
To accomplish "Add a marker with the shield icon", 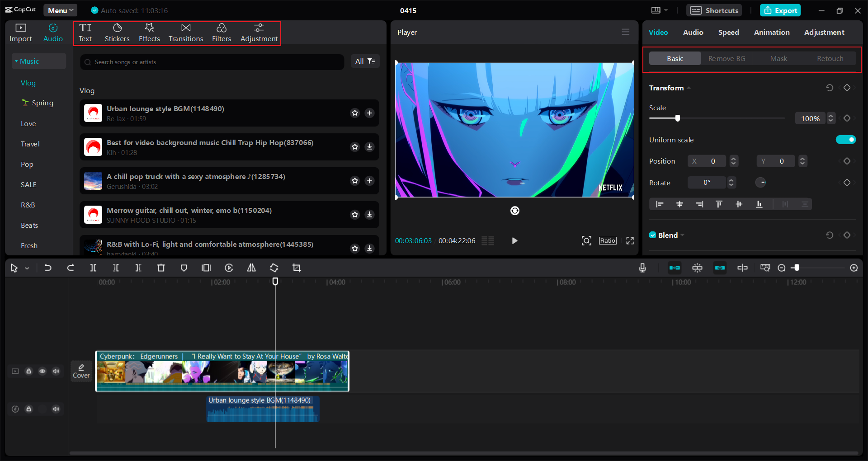I will [184, 268].
